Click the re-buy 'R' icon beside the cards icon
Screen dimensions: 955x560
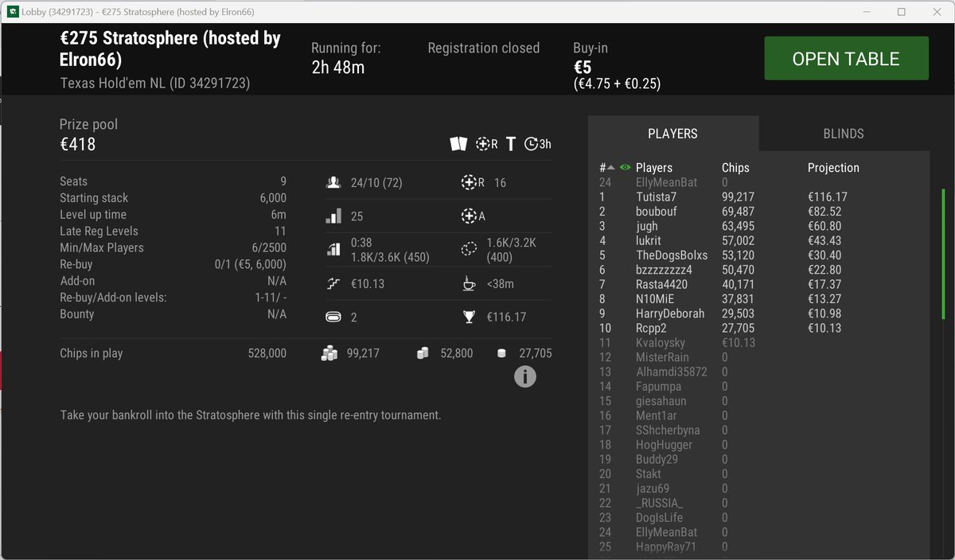pos(486,144)
